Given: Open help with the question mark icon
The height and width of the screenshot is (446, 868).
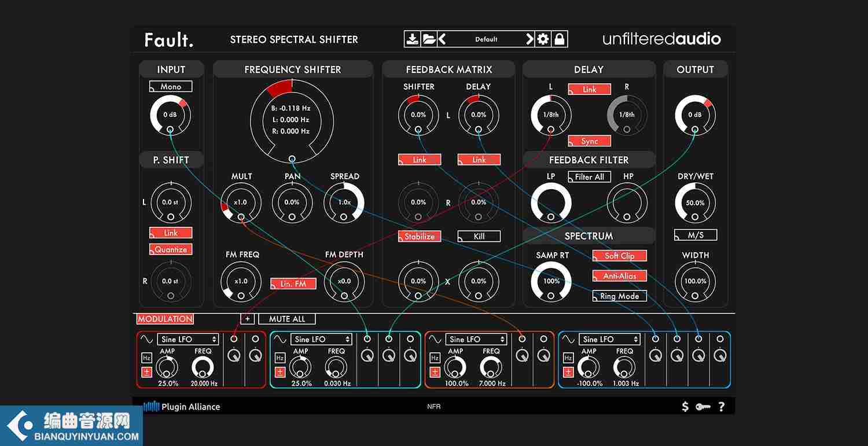Looking at the screenshot, I should point(721,407).
